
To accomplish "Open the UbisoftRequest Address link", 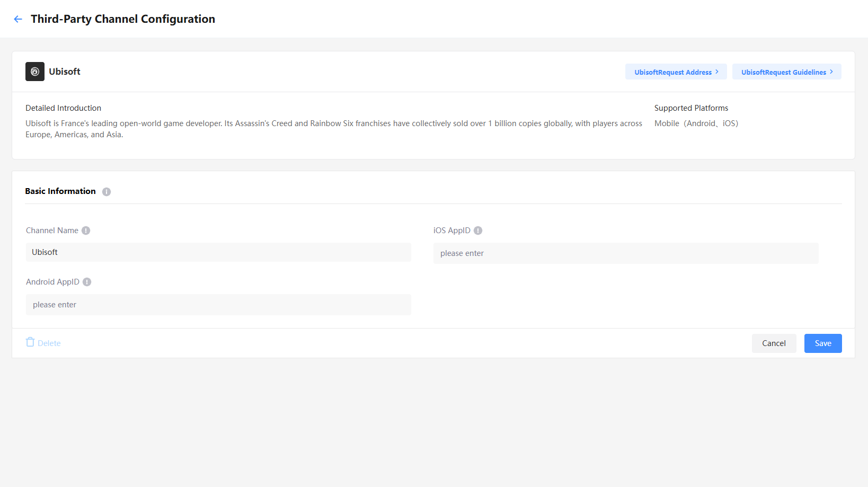I will coord(676,72).
